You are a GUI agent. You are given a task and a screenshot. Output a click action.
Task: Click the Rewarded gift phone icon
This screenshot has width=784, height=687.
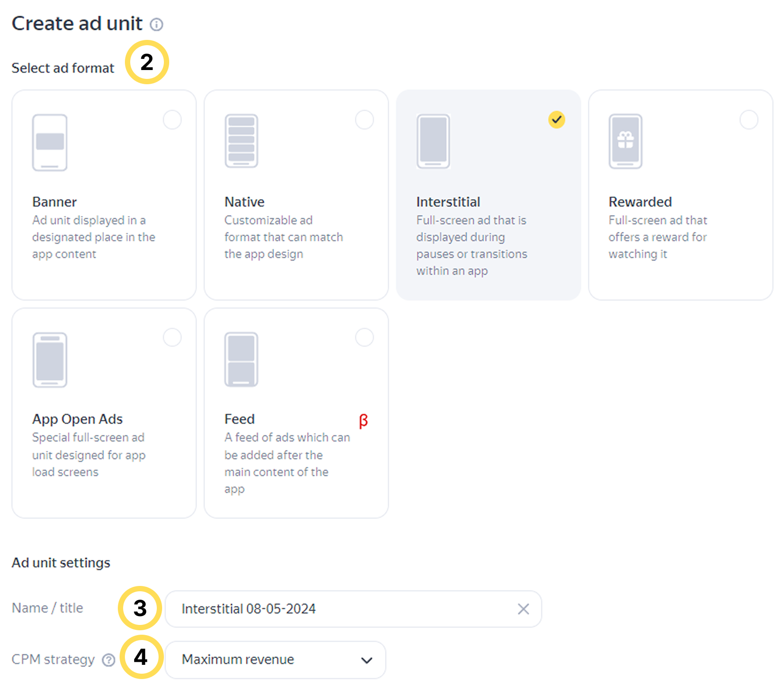pyautogui.click(x=625, y=141)
